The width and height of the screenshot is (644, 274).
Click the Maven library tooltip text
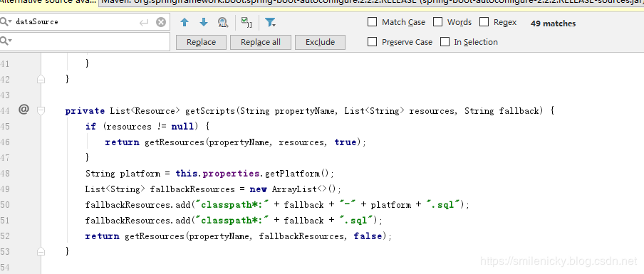[371, 2]
